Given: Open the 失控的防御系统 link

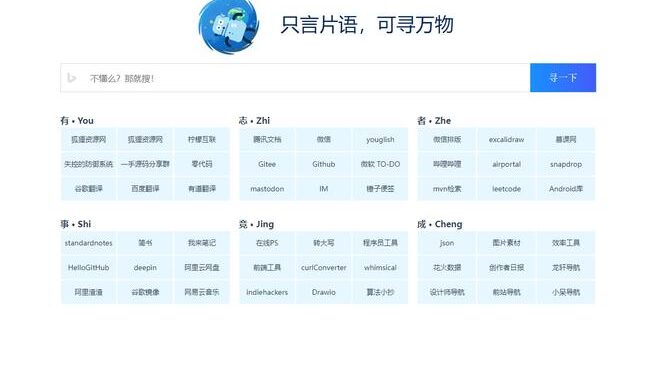Looking at the screenshot, I should coord(89,164).
